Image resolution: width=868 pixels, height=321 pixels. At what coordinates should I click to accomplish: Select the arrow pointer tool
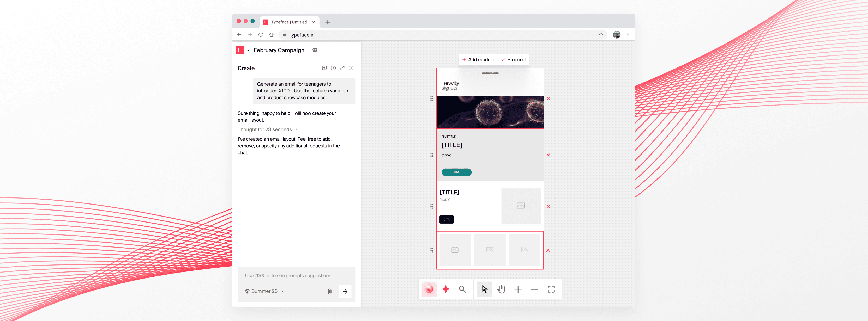[484, 289]
